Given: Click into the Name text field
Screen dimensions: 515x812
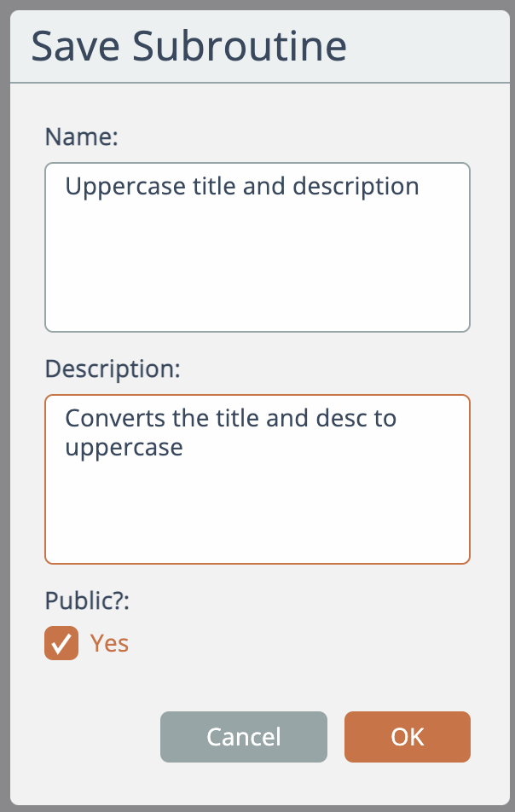Looking at the screenshot, I should [x=257, y=247].
